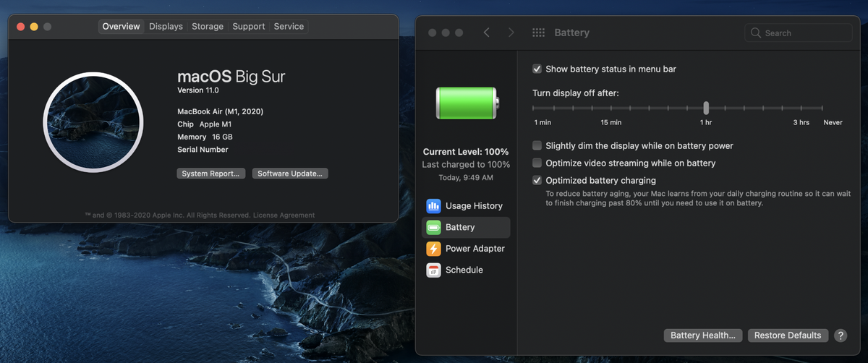Click Last charged to 100% text
868x363 pixels.
point(466,165)
